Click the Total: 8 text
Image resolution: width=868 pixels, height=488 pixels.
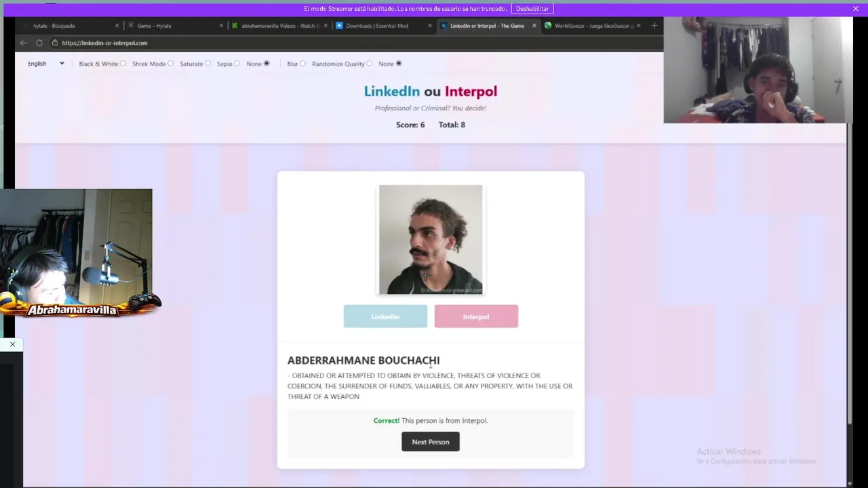452,125
